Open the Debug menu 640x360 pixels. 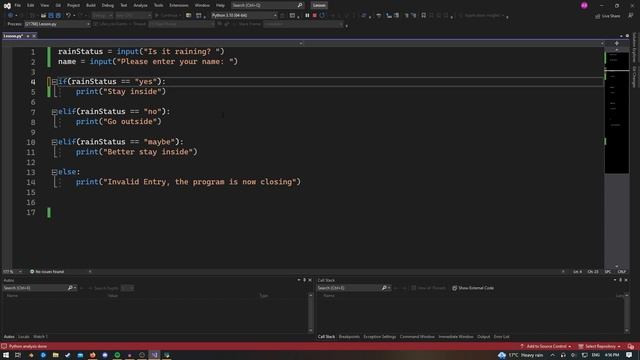(x=108, y=5)
